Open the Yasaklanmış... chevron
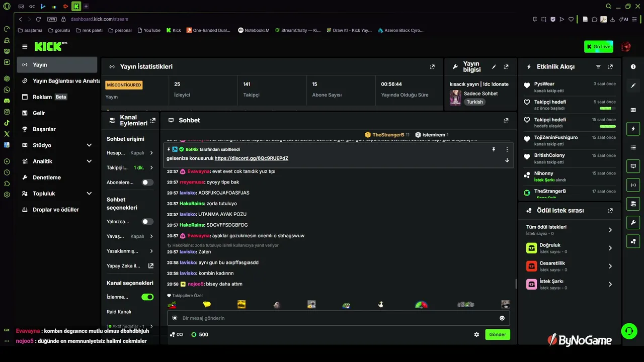Screen dimensions: 644x362 click(151, 251)
